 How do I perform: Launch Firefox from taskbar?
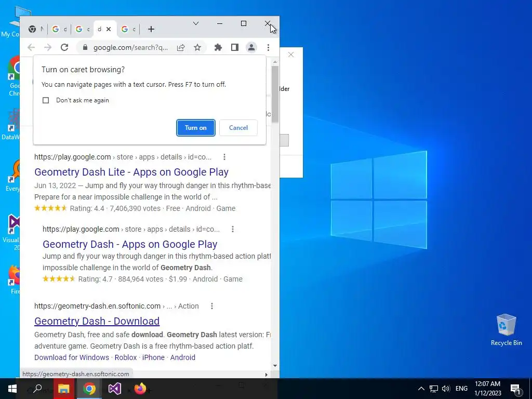[x=140, y=389]
